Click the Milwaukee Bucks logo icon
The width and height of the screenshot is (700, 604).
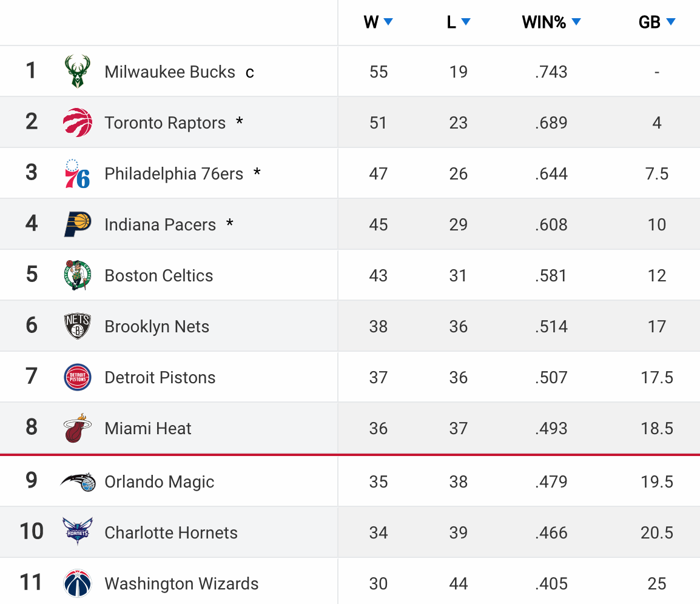(x=78, y=72)
